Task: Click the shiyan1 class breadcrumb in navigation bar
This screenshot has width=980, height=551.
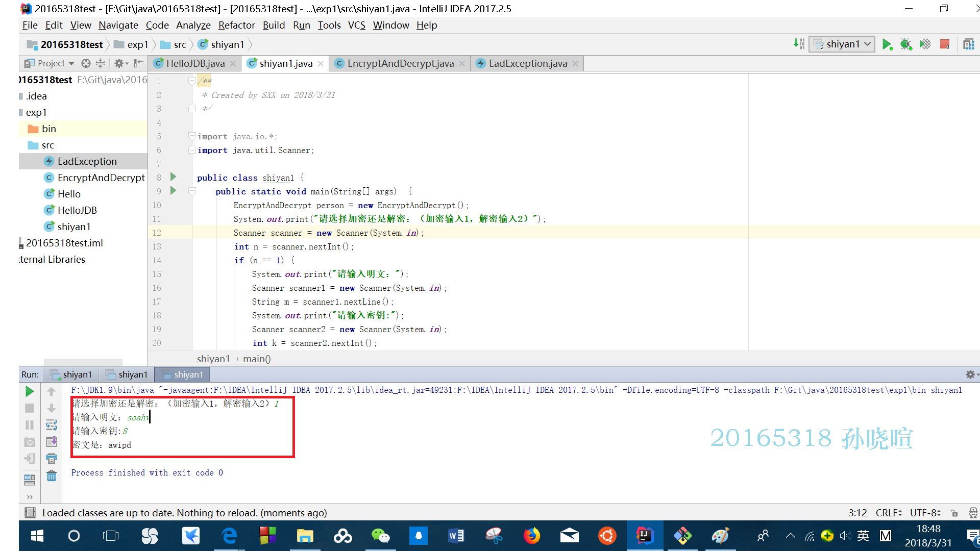Action: click(x=222, y=44)
